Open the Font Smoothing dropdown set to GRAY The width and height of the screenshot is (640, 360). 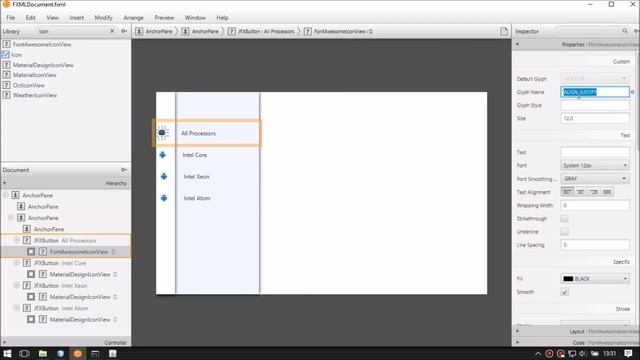pos(595,179)
